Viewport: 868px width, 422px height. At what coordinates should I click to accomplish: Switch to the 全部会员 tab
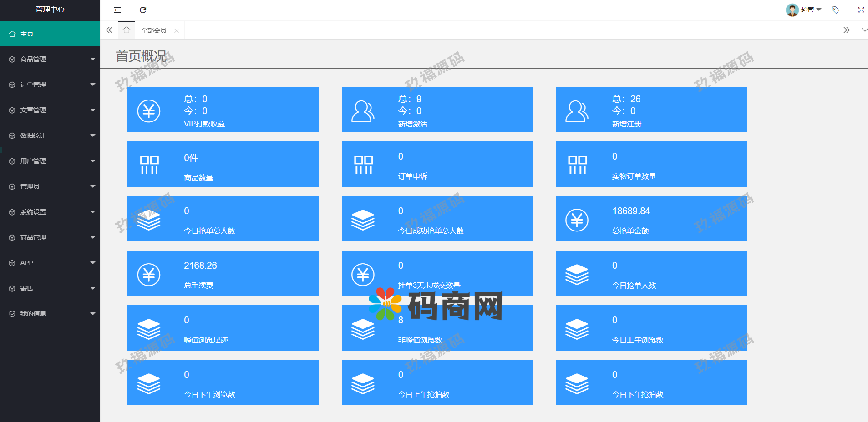pyautogui.click(x=153, y=30)
